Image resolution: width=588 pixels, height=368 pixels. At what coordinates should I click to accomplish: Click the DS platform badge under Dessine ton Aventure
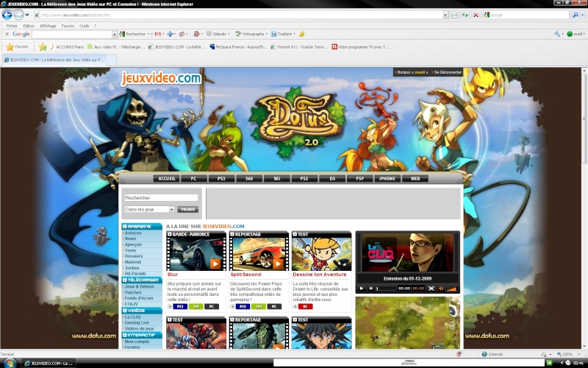(305, 306)
